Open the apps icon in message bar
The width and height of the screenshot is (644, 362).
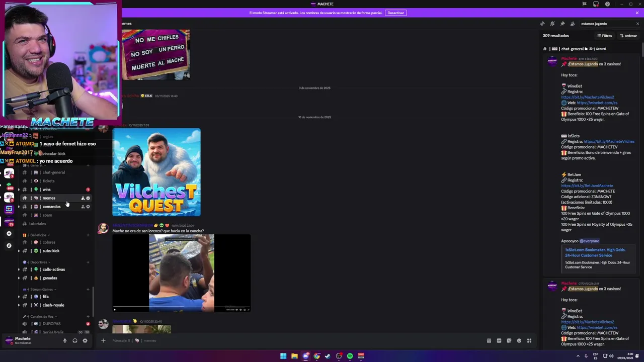coord(529,341)
